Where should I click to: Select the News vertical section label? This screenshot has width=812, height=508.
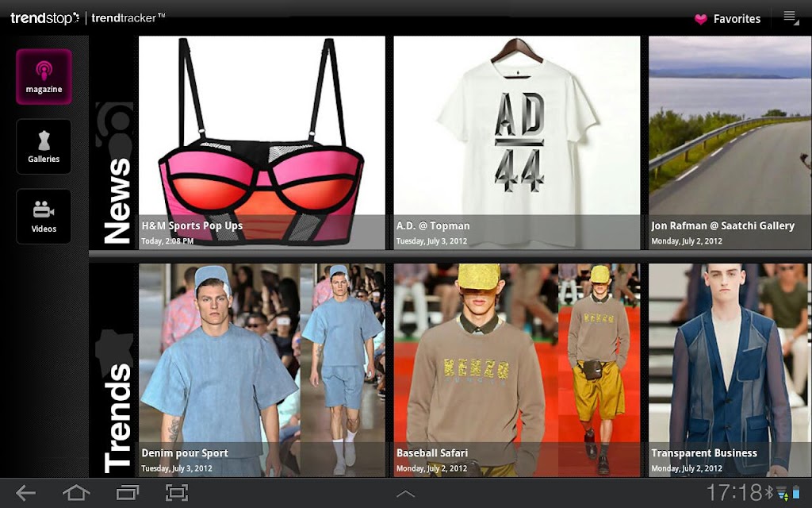[x=117, y=201]
